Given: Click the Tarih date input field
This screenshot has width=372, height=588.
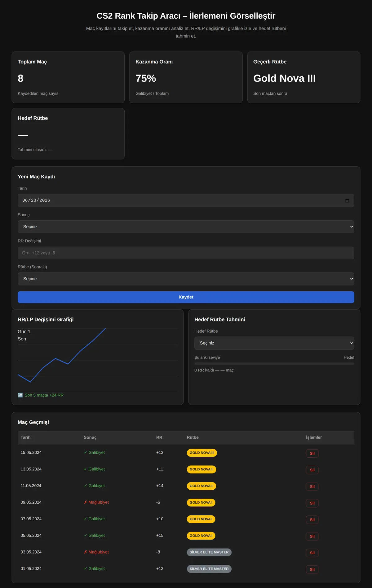Looking at the screenshot, I should [186, 200].
